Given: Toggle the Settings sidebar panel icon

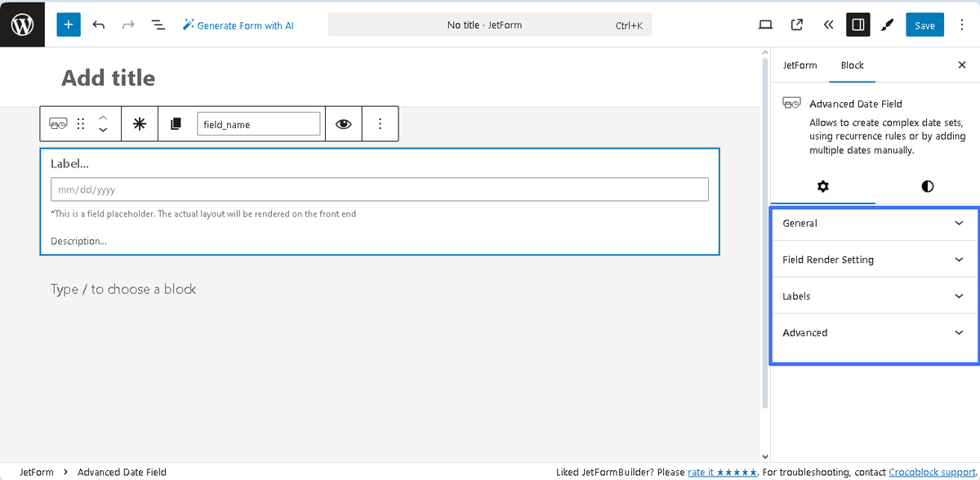Looking at the screenshot, I should click(x=857, y=24).
